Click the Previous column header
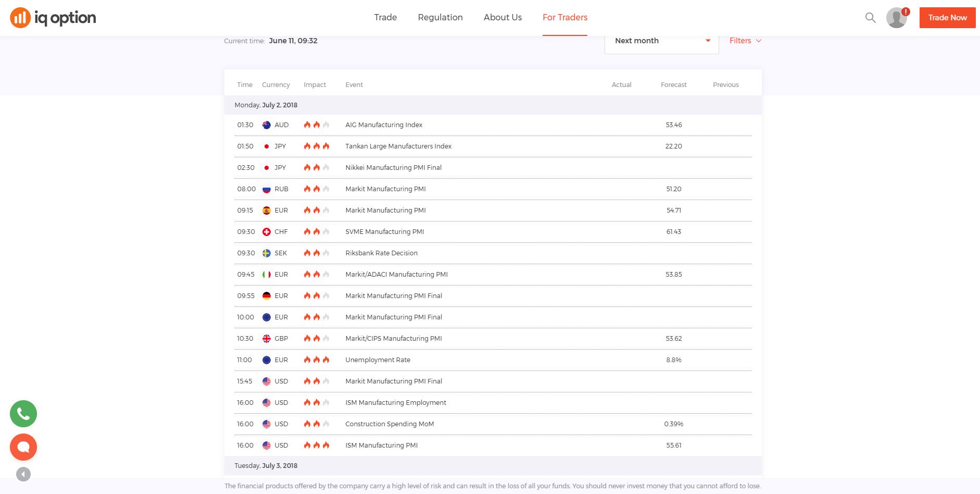 pos(726,85)
